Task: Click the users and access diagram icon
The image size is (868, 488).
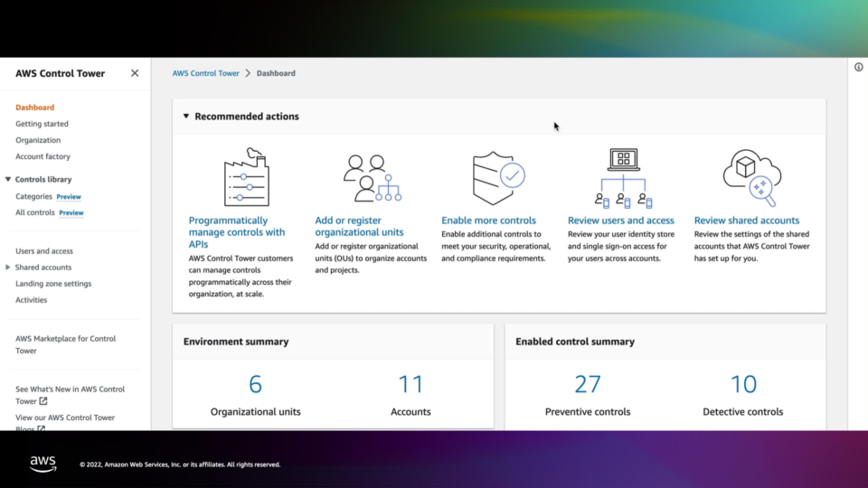Action: pyautogui.click(x=623, y=178)
